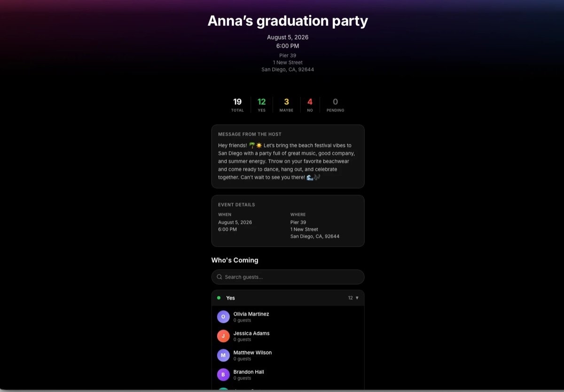The width and height of the screenshot is (564, 392).
Task: Click the header address San Diego, CA, 92644
Action: click(288, 70)
